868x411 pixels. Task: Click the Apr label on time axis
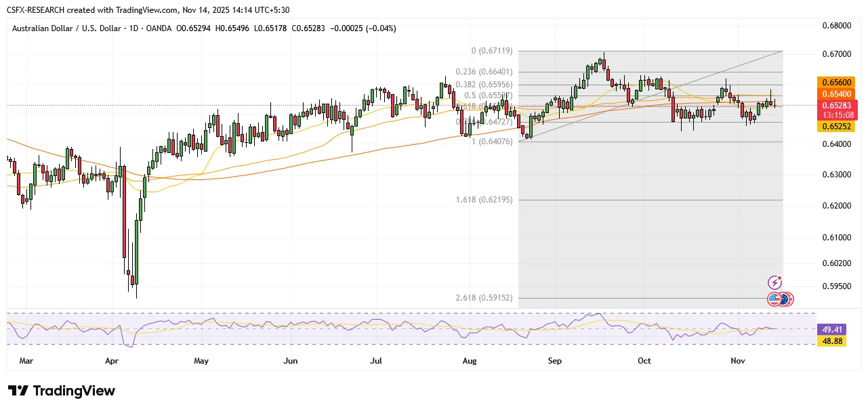click(x=112, y=361)
